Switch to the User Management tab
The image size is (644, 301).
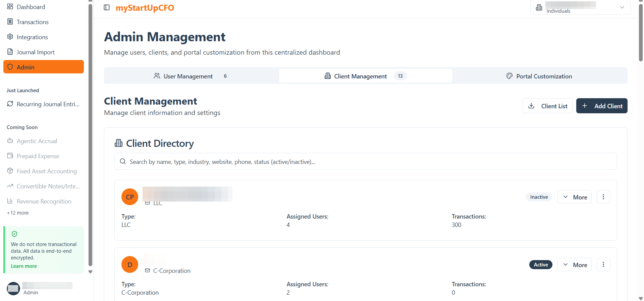(x=192, y=76)
